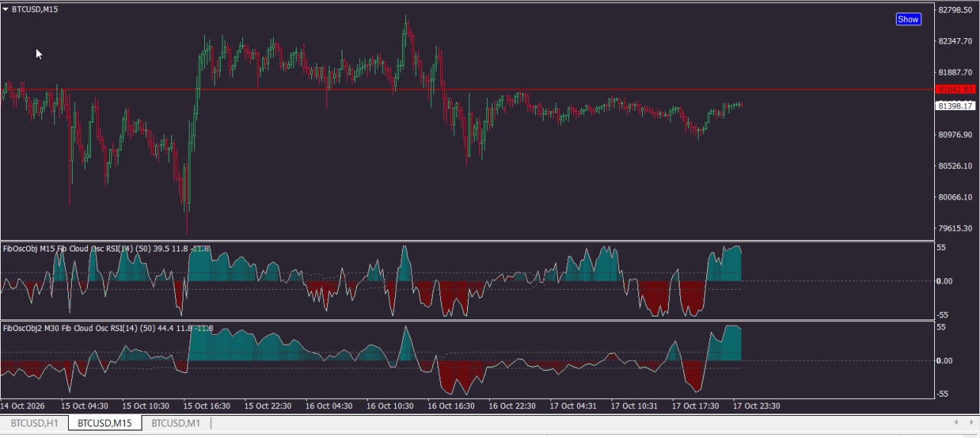
Task: Activate the BTCUSD,M15 tab
Action: 105,423
